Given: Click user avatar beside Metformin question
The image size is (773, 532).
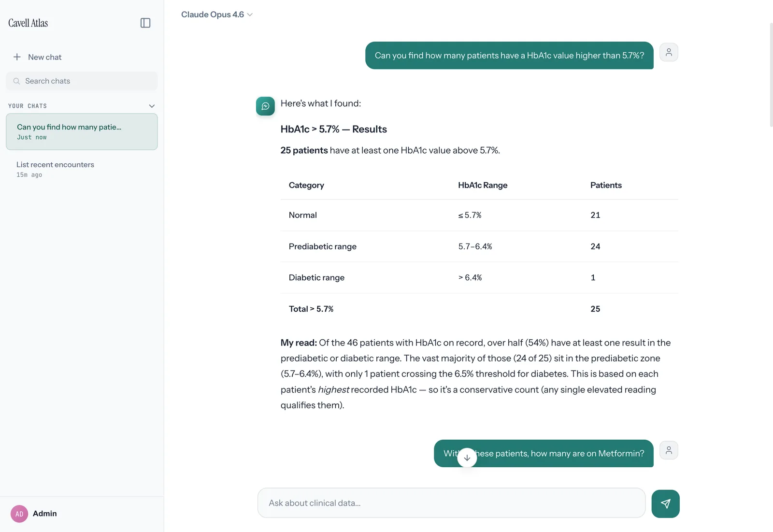Looking at the screenshot, I should [x=669, y=450].
